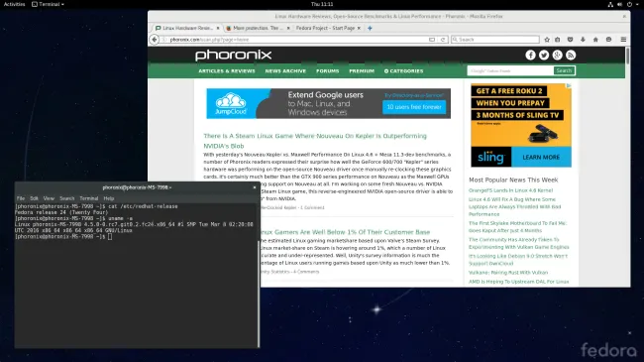Open Articles & Reviews on Phoronix

[x=227, y=71]
